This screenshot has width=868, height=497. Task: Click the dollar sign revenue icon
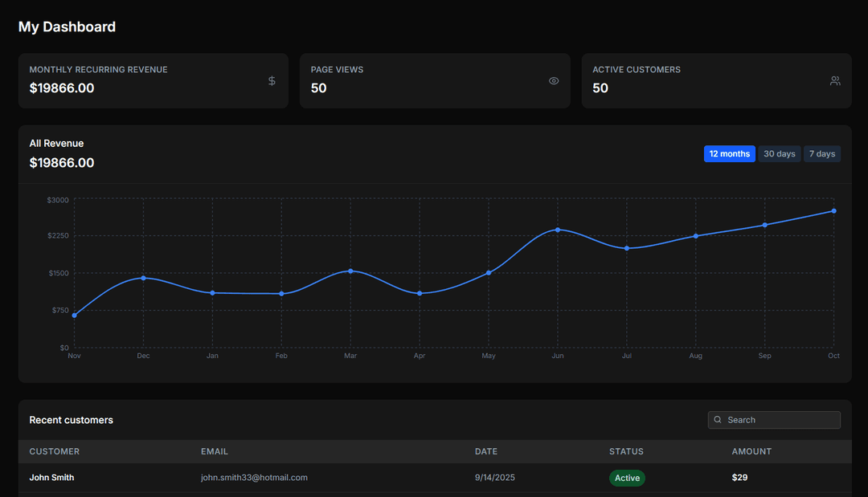click(272, 81)
